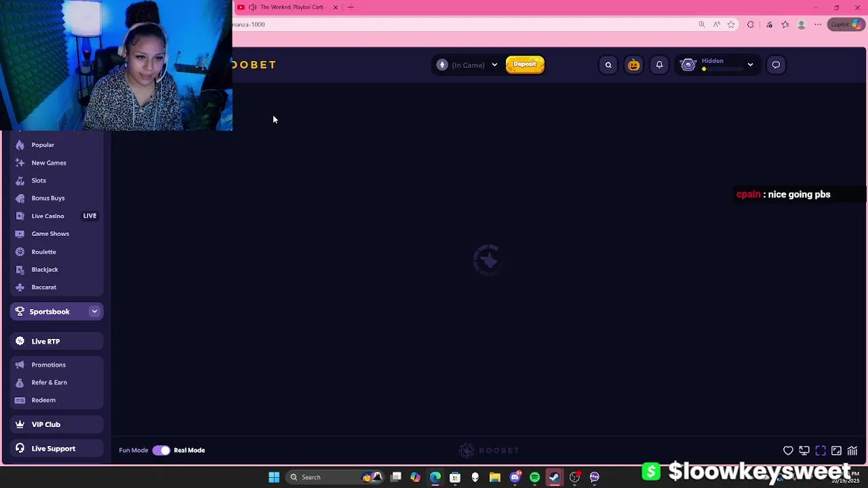Open the In Game balance dropdown
This screenshot has height=488, width=868.
point(494,65)
